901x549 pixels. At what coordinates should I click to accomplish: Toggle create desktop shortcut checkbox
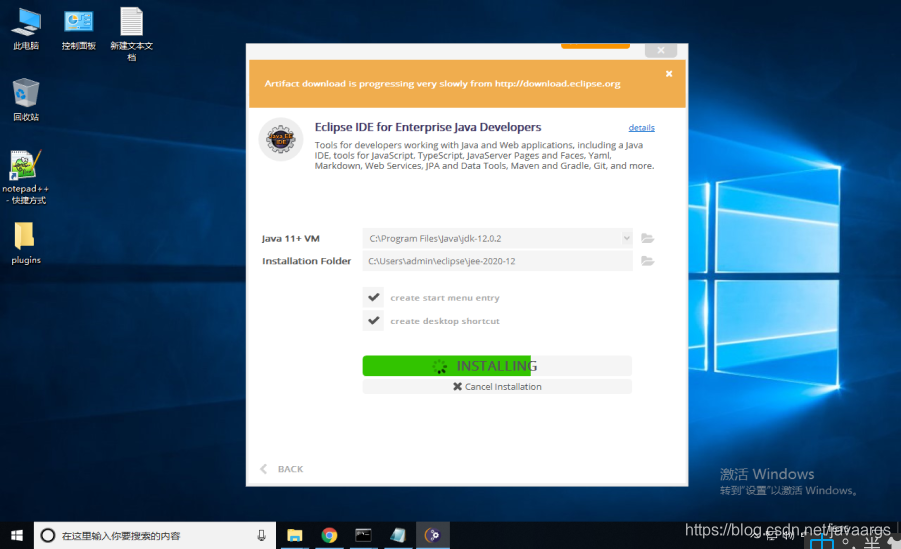374,320
